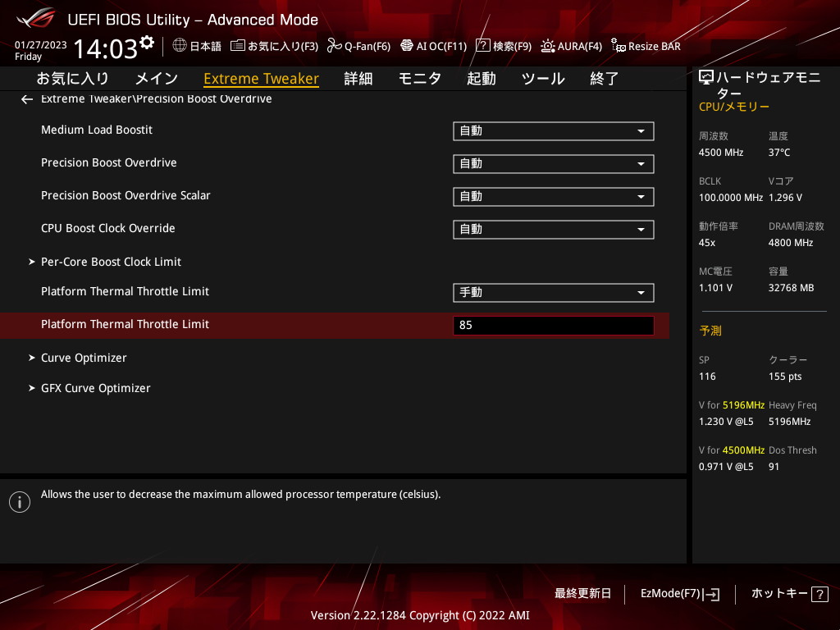Click SP value 116
This screenshot has height=630, width=840.
(x=707, y=377)
